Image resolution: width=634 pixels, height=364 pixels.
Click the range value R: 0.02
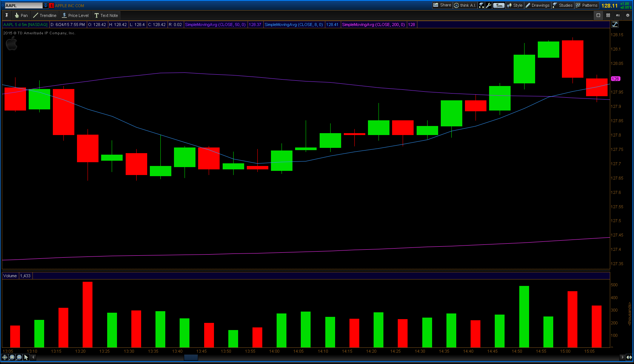[175, 25]
